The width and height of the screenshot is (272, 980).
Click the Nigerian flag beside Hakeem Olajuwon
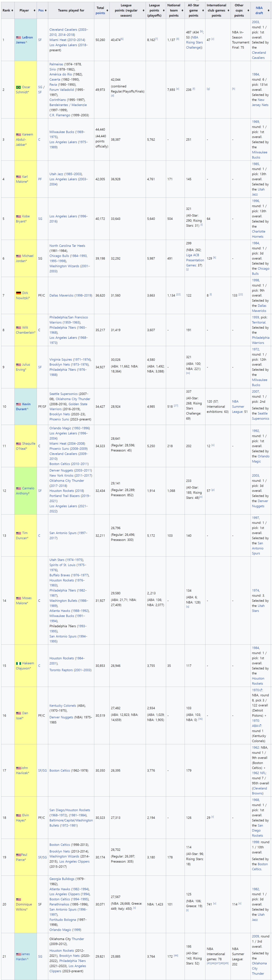(18, 663)
